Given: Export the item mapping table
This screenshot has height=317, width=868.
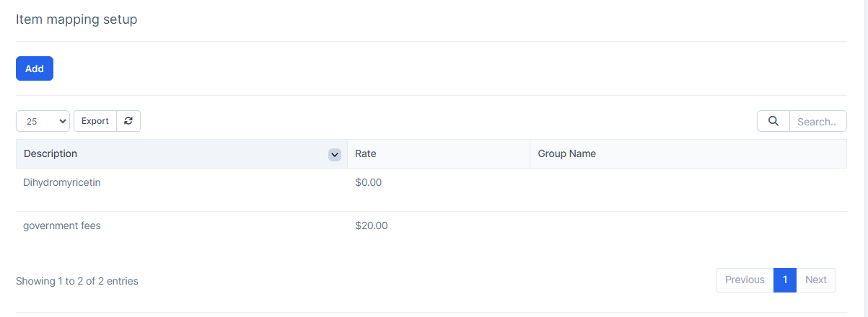Looking at the screenshot, I should pyautogui.click(x=95, y=121).
